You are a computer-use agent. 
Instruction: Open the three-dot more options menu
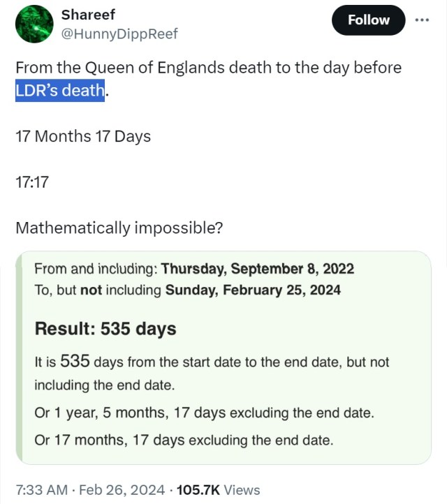point(422,20)
